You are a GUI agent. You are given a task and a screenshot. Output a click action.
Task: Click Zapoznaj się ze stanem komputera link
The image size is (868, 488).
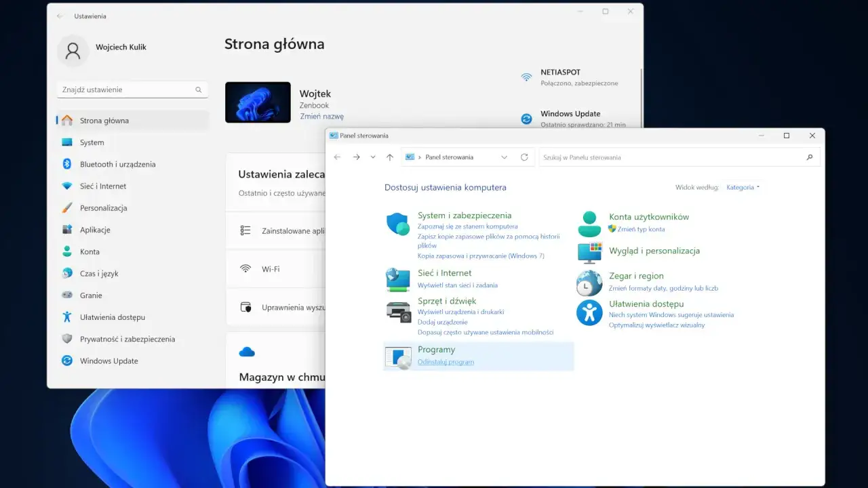[x=467, y=226]
